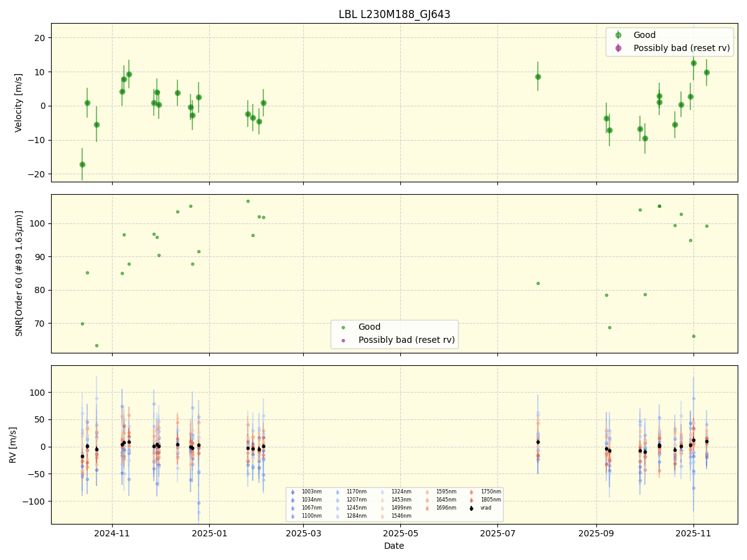Click the 1595nm marker in wavelength legend

pos(427,492)
